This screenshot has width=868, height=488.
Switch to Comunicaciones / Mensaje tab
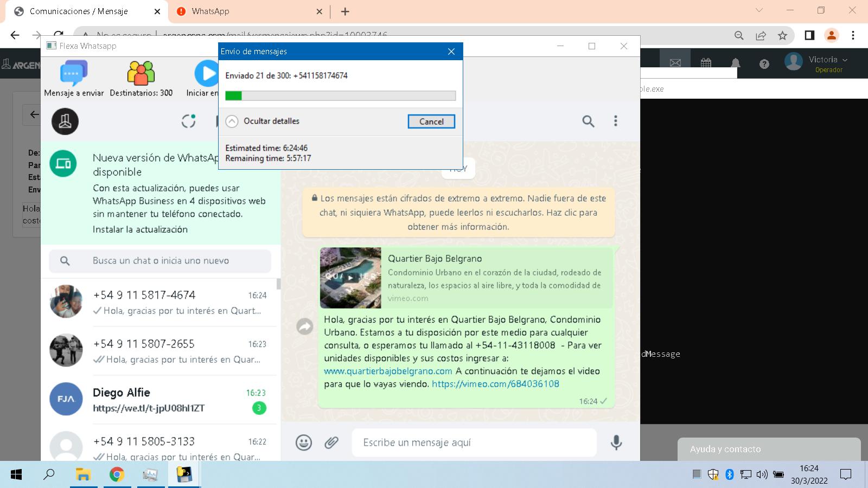[x=87, y=11]
